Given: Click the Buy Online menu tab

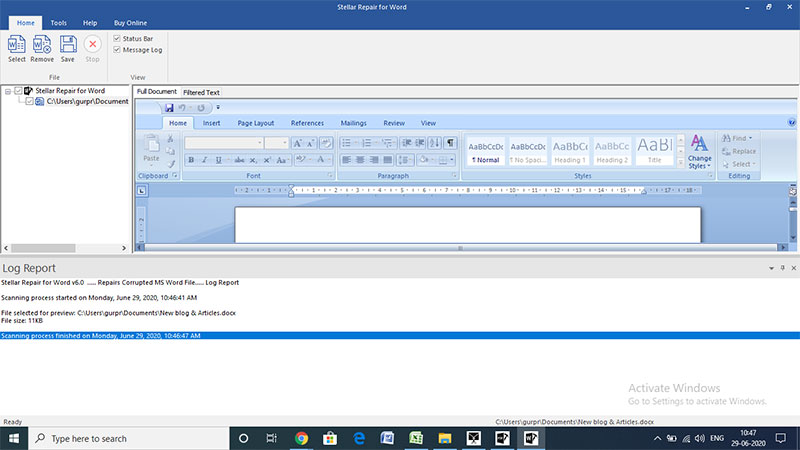Looking at the screenshot, I should [130, 23].
